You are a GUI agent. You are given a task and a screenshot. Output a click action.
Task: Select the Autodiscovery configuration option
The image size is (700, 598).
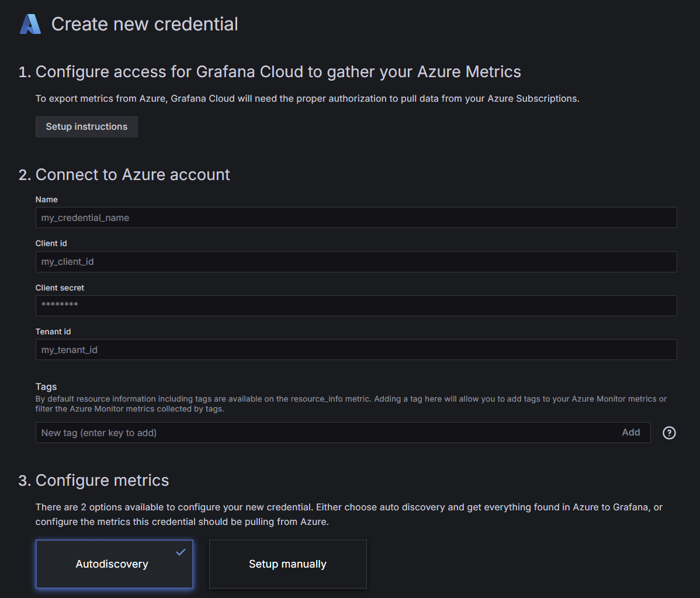pyautogui.click(x=115, y=564)
